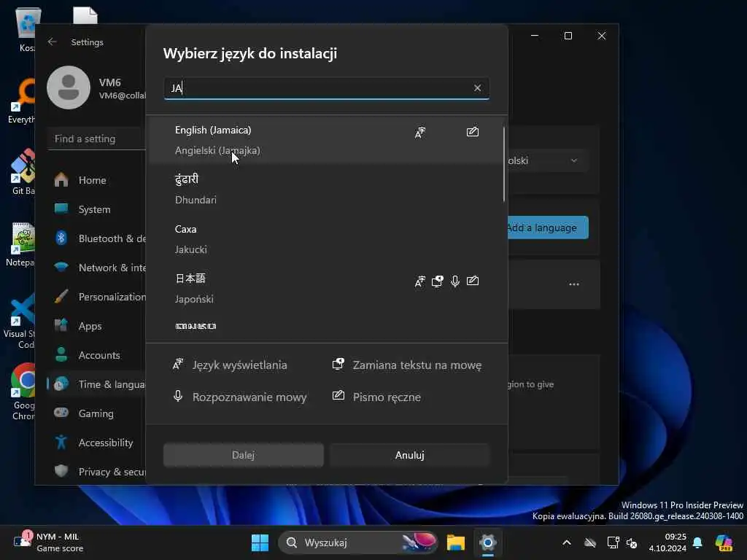Clear the language search box
Viewport: 747px width, 560px height.
coord(477,88)
